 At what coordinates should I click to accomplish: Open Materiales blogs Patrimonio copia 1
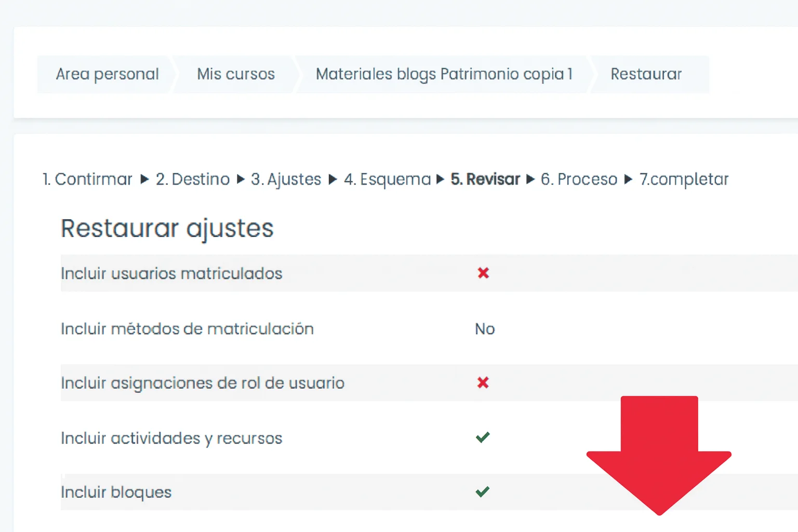point(444,74)
